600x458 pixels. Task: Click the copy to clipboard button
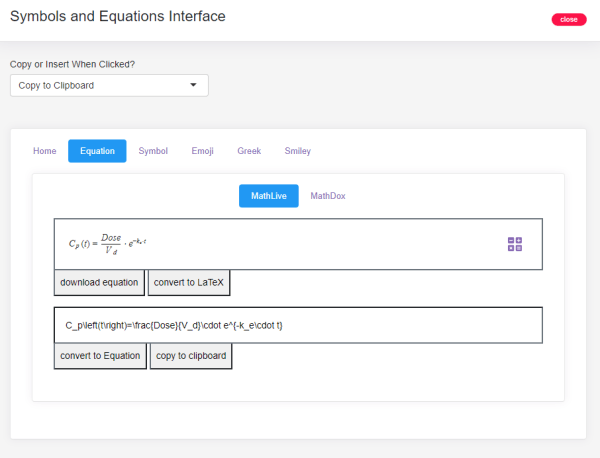click(x=191, y=356)
